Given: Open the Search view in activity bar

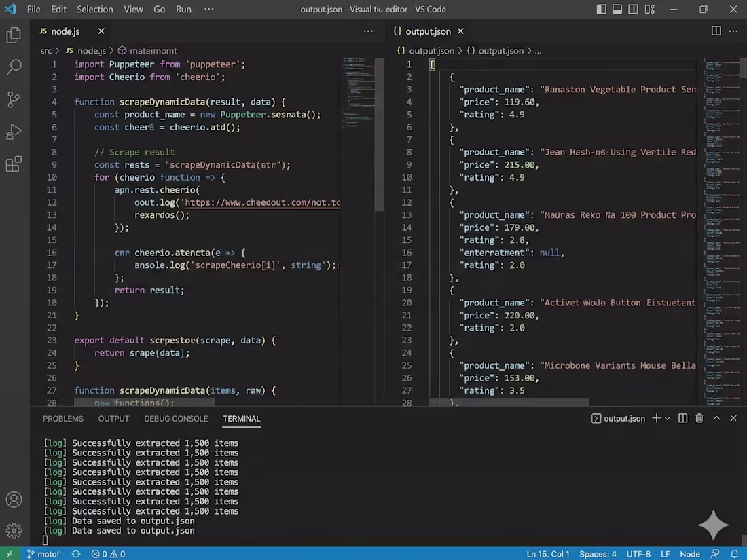Looking at the screenshot, I should point(14,67).
